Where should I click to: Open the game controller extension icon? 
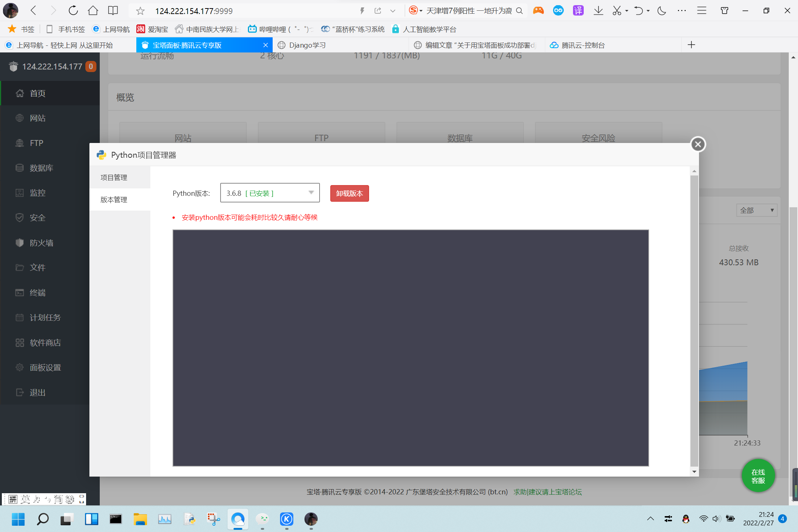(x=538, y=11)
